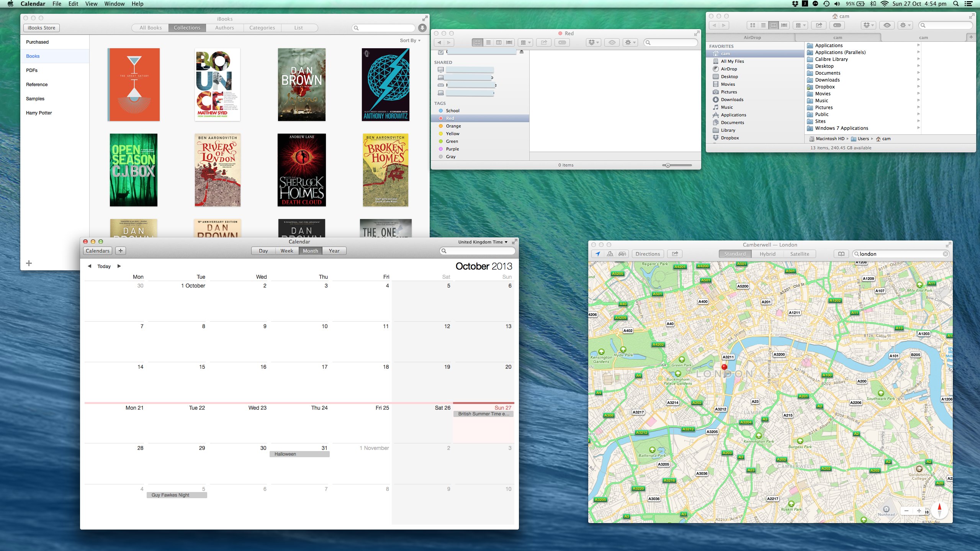
Task: Toggle 3D buildings icon in Maps toolbar
Action: click(x=610, y=254)
